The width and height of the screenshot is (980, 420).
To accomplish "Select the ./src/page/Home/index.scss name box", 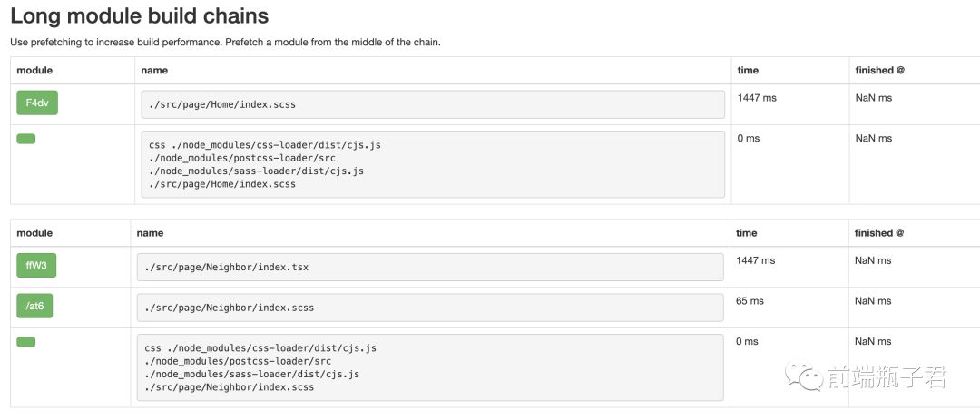I will (433, 104).
